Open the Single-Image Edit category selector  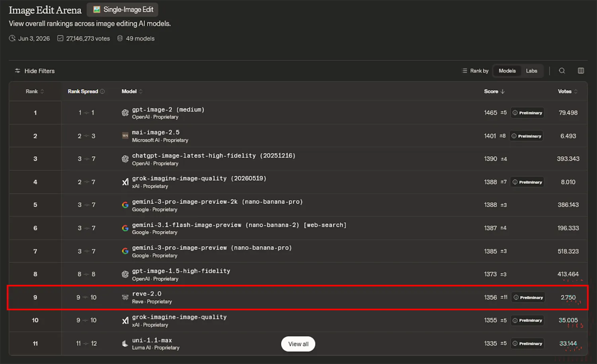tap(123, 10)
